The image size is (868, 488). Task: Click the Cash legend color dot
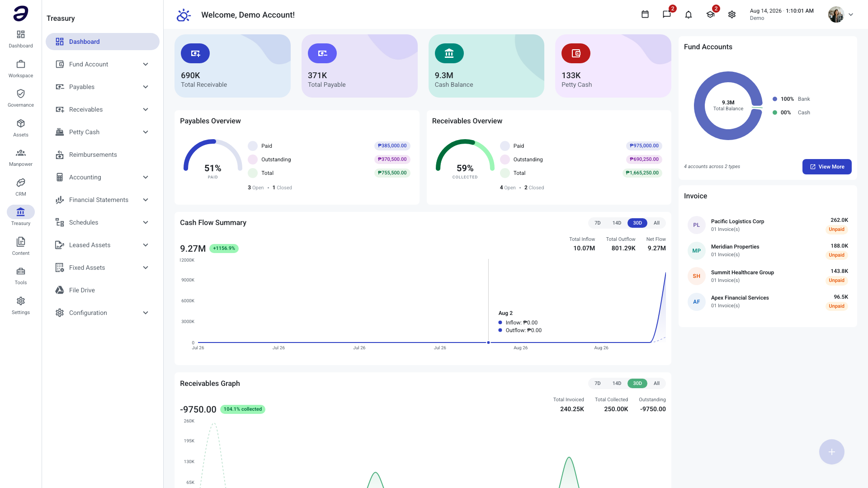pos(775,113)
